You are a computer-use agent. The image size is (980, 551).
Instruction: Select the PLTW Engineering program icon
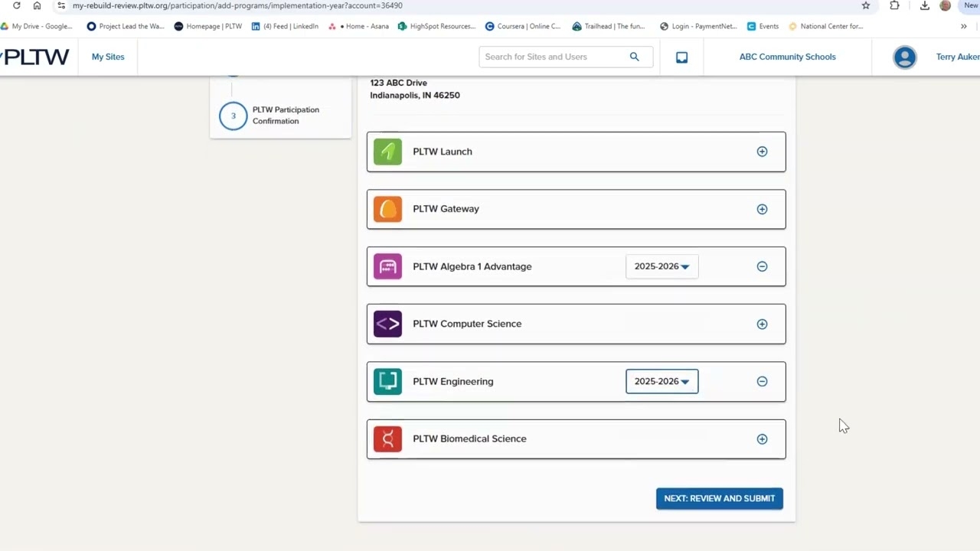click(387, 381)
